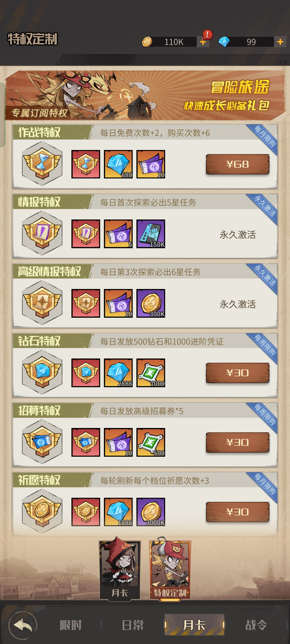
Task: Switch to the 限时 bottom tab
Action: click(71, 625)
